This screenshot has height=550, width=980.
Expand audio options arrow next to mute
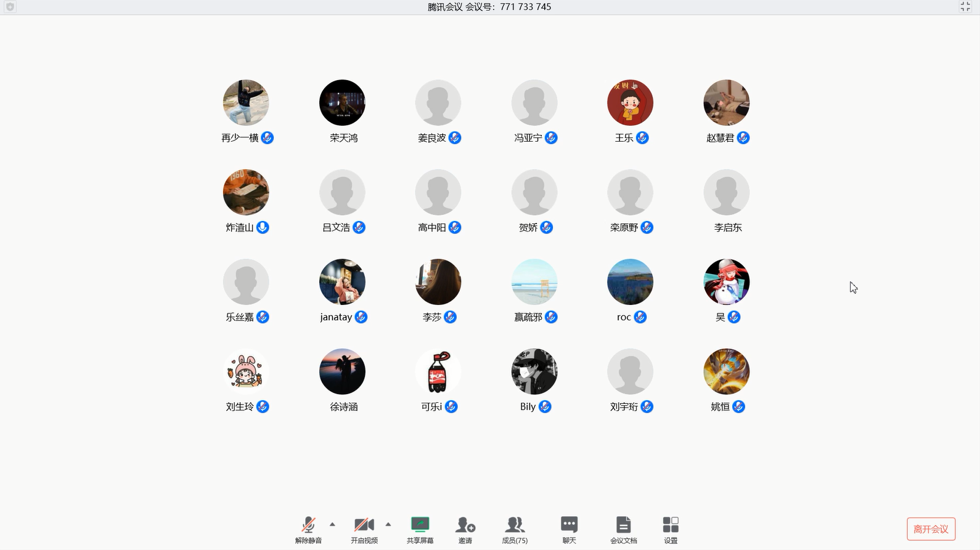(332, 525)
